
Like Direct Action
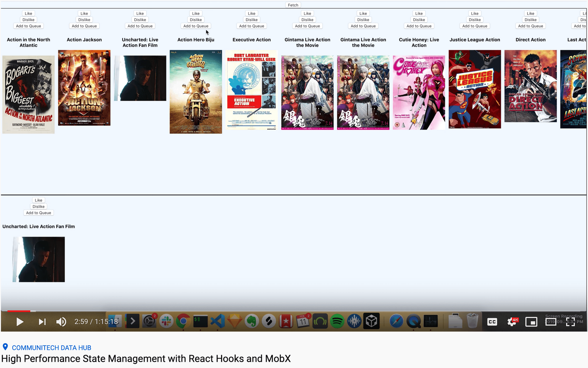531,14
